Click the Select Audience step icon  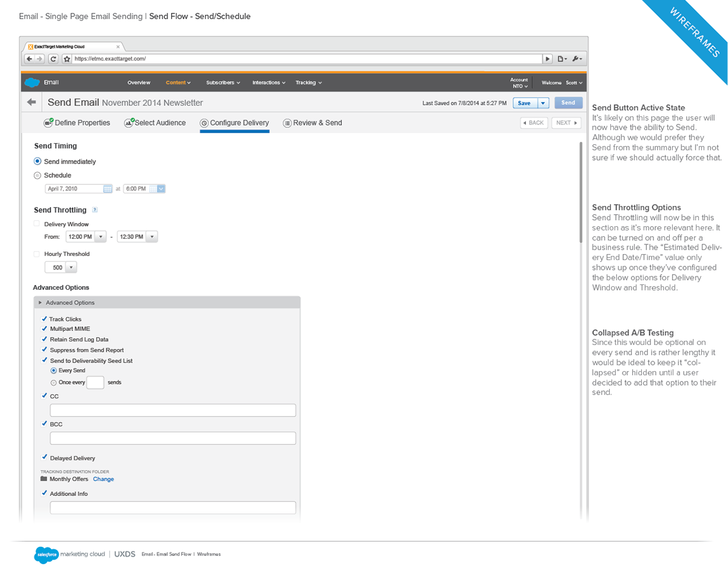coord(129,122)
